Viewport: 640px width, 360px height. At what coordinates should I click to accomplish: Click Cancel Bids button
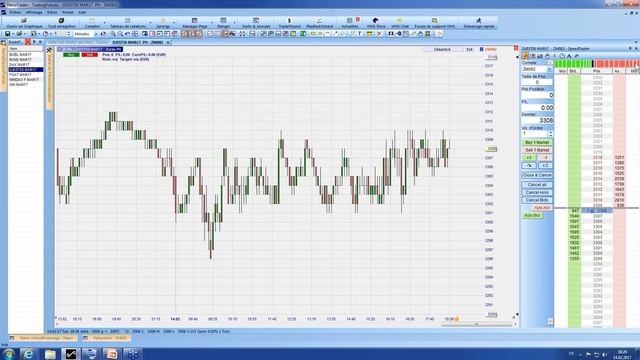537,200
